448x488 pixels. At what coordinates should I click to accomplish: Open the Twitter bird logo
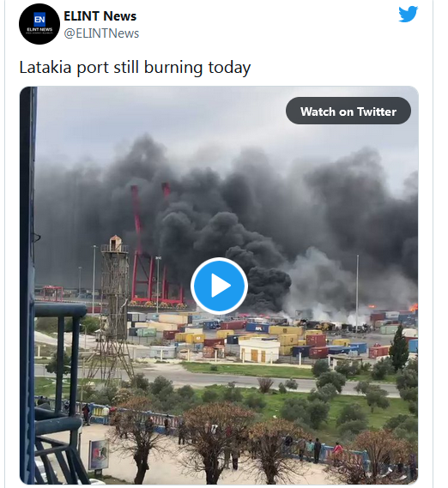point(408,15)
